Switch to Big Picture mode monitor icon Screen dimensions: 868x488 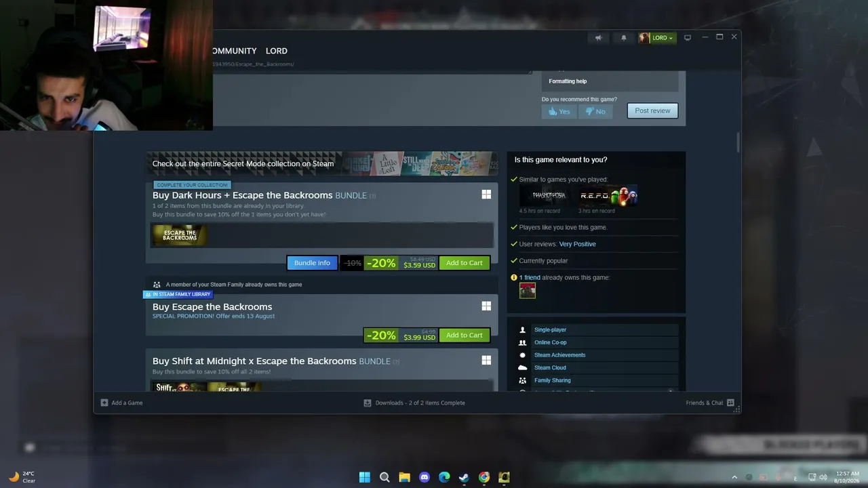[687, 38]
